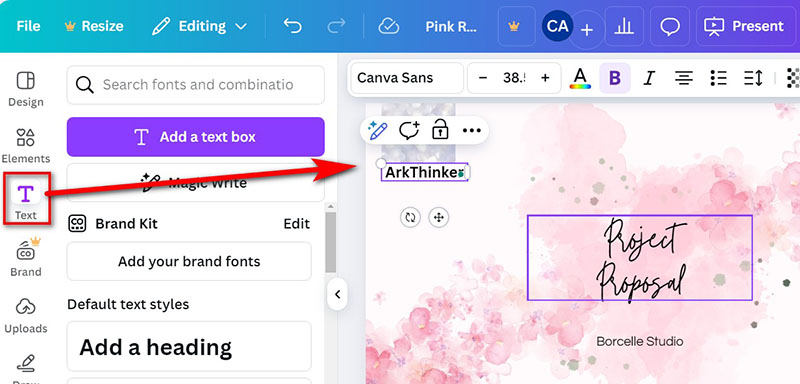Open the transparency checkerboard icon
The width and height of the screenshot is (800, 384).
tap(793, 78)
